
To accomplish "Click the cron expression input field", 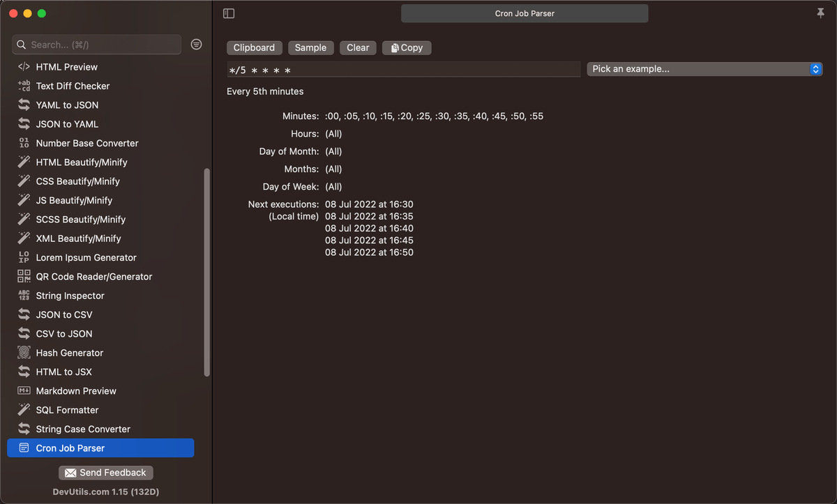I will [403, 70].
